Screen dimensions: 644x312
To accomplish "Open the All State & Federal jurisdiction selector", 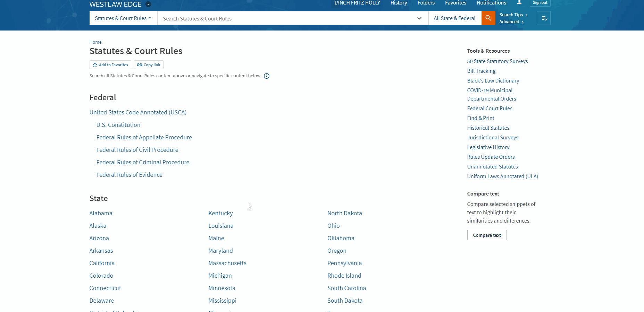I will pos(454,18).
